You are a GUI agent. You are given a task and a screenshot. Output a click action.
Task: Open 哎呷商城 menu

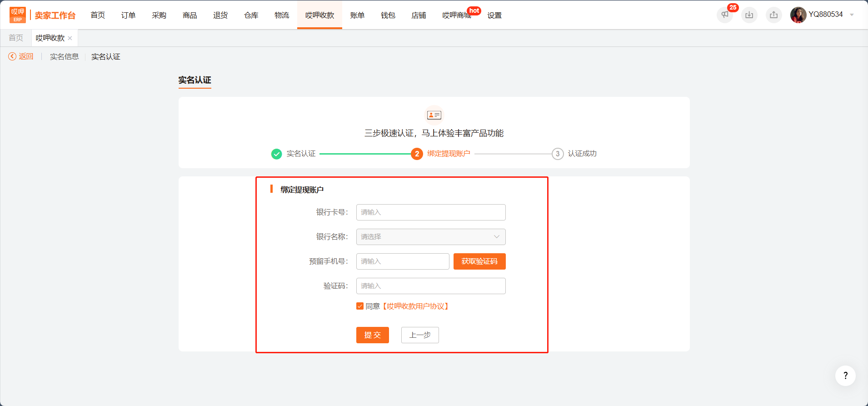coord(457,15)
